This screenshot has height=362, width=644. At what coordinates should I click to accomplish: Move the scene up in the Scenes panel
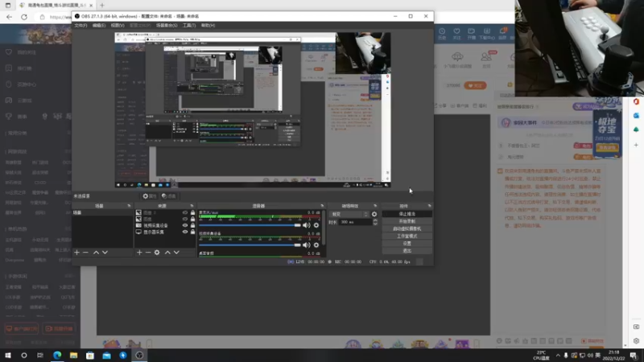click(x=96, y=253)
